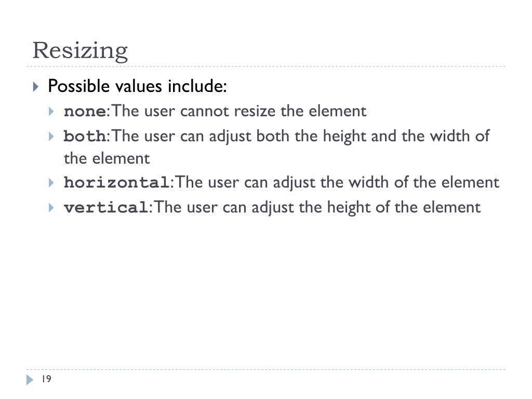Select the 'none' keyword text
The width and height of the screenshot is (532, 399).
(x=85, y=112)
